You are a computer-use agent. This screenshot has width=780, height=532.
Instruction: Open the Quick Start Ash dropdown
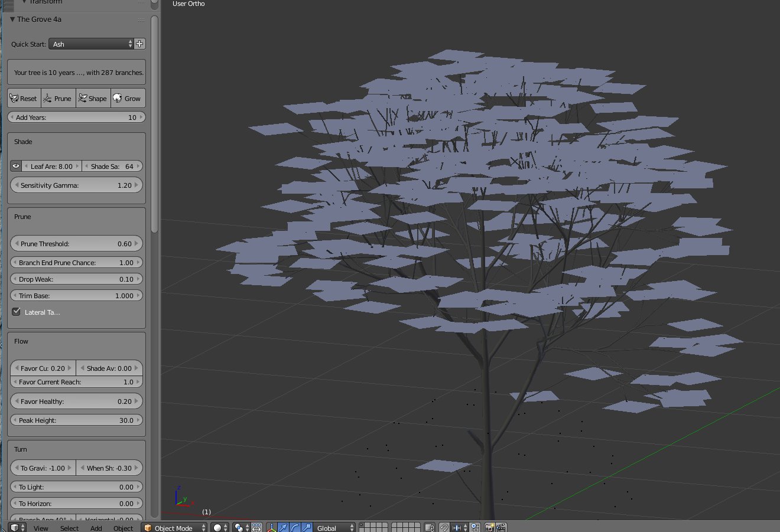point(92,44)
